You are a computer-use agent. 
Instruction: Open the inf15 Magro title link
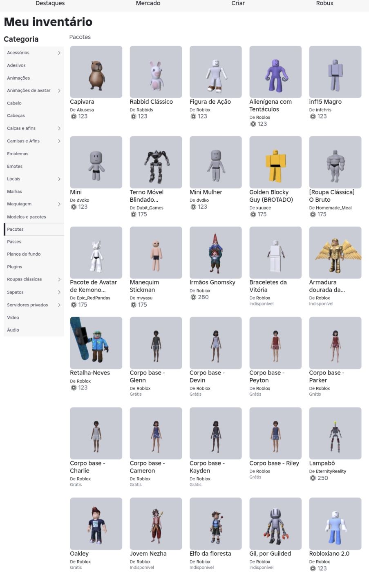click(325, 102)
